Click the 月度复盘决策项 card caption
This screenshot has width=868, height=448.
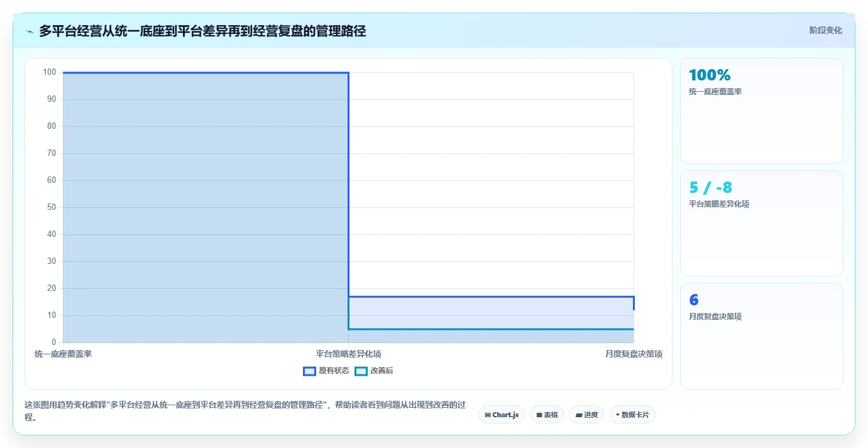pos(715,317)
